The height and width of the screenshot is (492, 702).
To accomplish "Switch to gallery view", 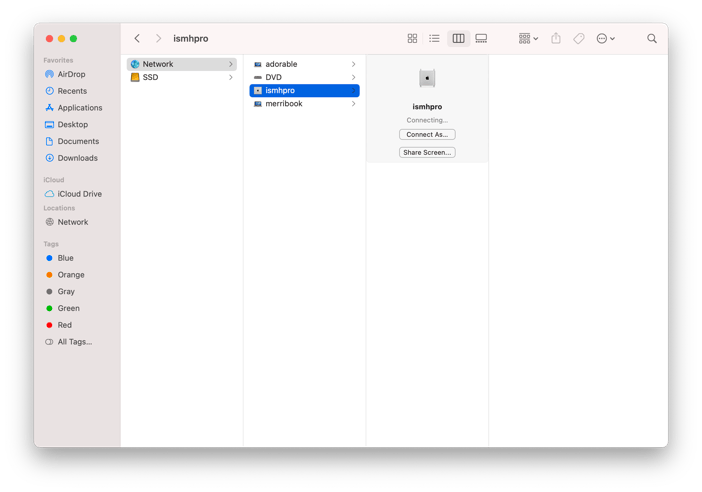I will [x=481, y=39].
